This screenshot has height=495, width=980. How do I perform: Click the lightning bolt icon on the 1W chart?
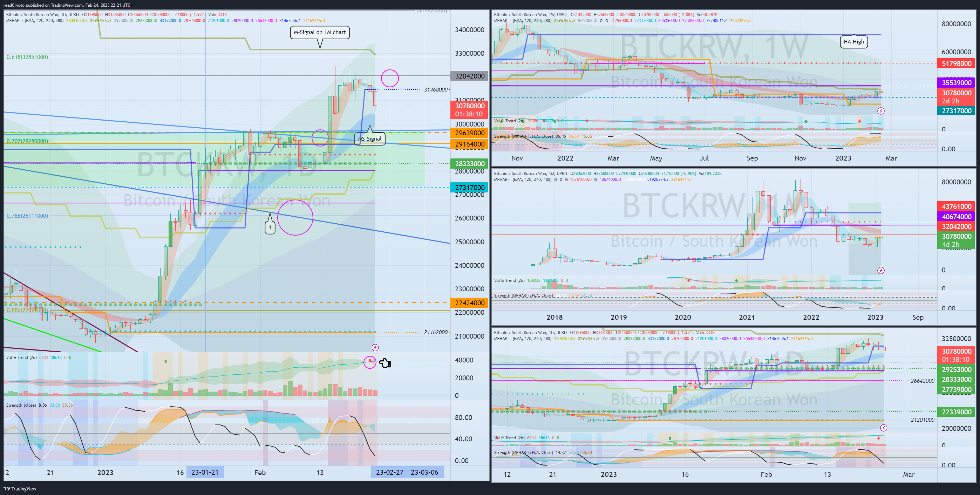click(x=881, y=111)
